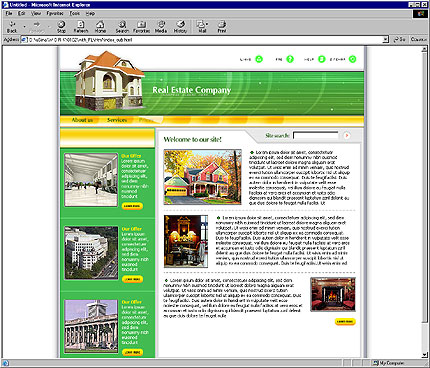
Task: Click learn more under the white office building offer
Action: click(132, 279)
